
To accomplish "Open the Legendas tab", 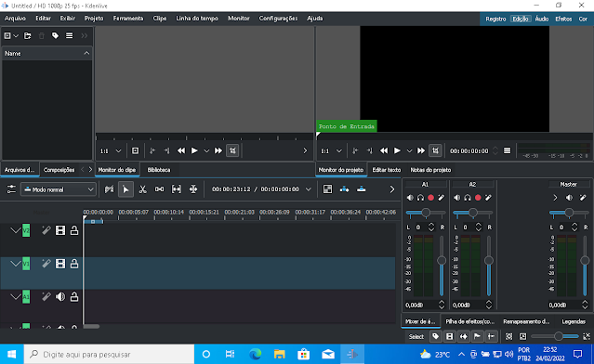I will click(x=574, y=321).
